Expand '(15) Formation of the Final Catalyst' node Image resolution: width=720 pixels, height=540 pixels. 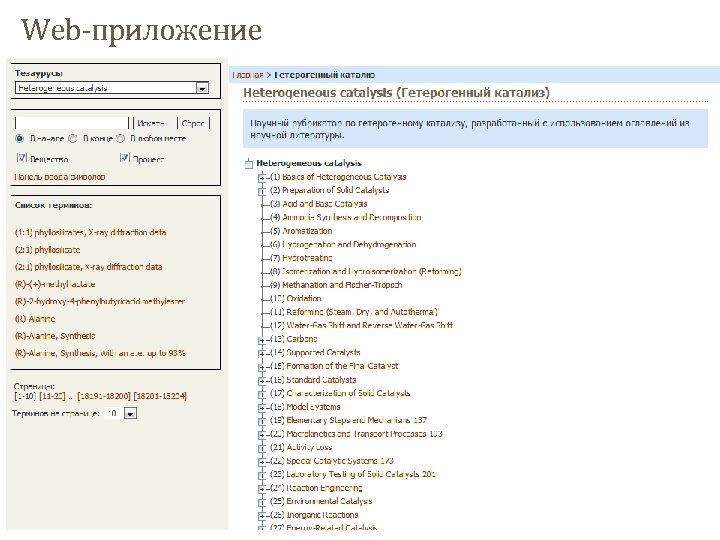tap(262, 367)
